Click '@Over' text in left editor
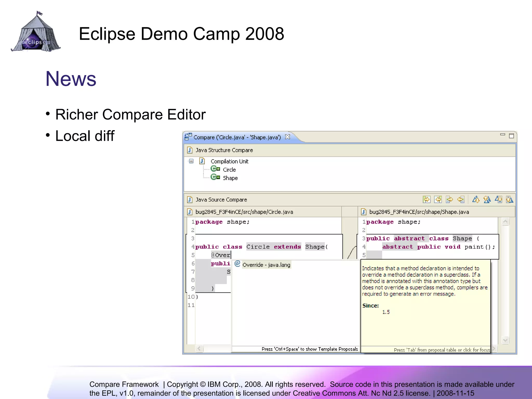Viewport: 532px width, 399px height. [221, 255]
